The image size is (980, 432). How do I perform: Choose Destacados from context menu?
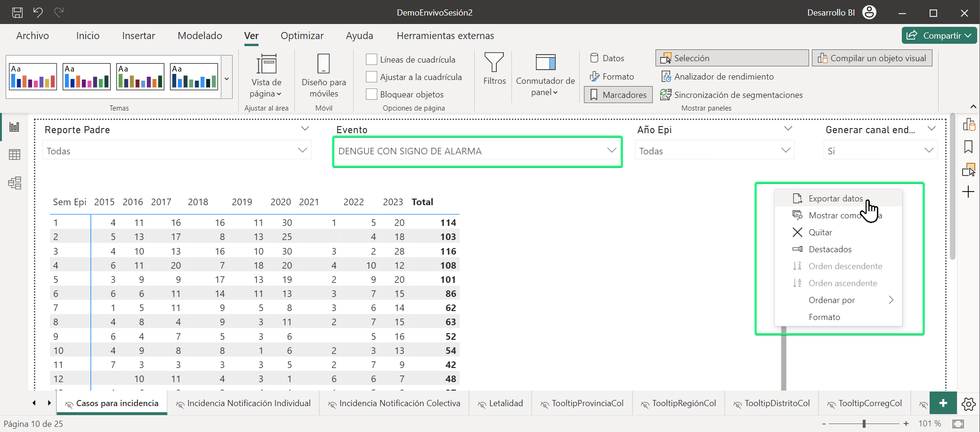pyautogui.click(x=838, y=249)
